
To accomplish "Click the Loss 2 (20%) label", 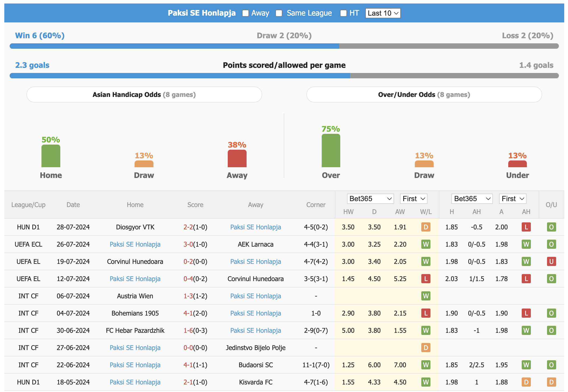I will pyautogui.click(x=528, y=36).
